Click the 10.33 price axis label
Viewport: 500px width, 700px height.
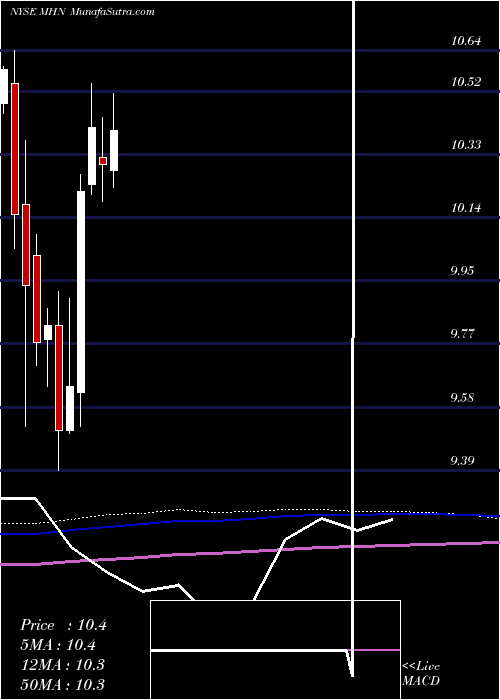point(466,145)
